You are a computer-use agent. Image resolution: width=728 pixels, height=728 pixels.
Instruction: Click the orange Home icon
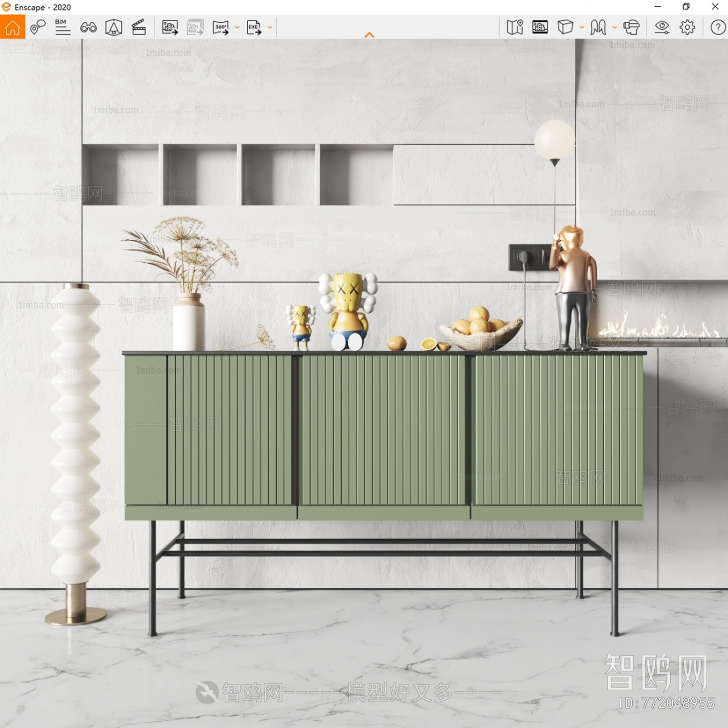(x=13, y=27)
